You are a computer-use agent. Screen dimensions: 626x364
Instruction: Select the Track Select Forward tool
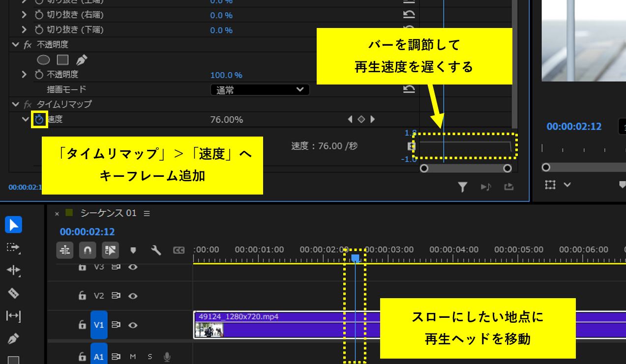(13, 249)
